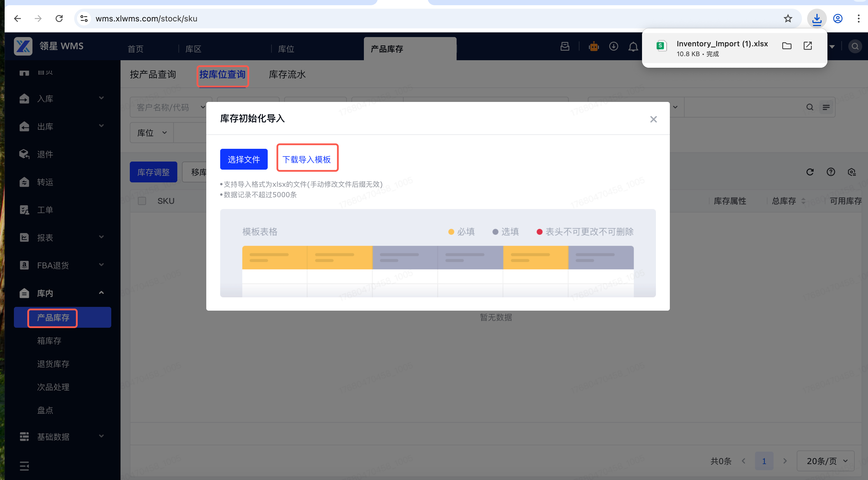Viewport: 868px width, 480px height.
Task: Show Inventory_Import file in folder
Action: click(x=787, y=46)
